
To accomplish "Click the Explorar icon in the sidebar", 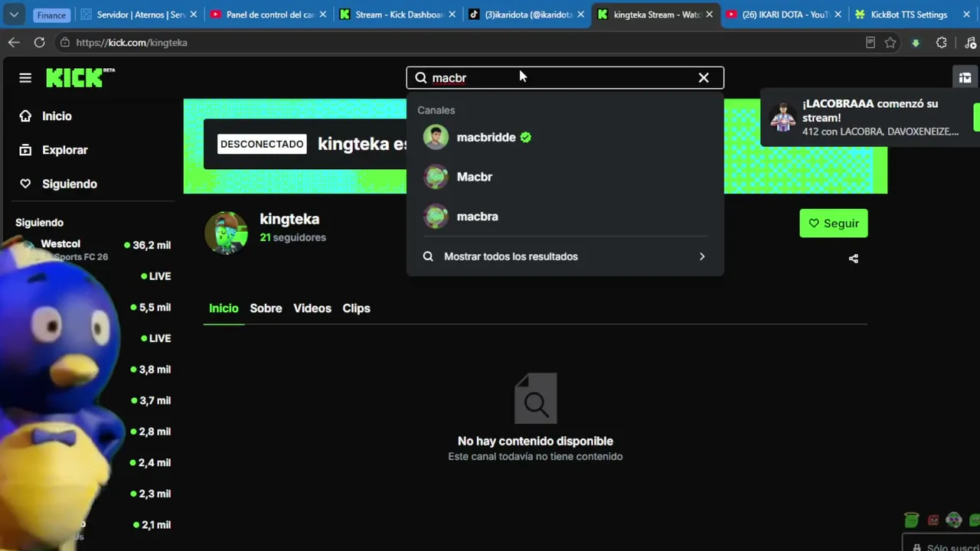I will tap(25, 150).
